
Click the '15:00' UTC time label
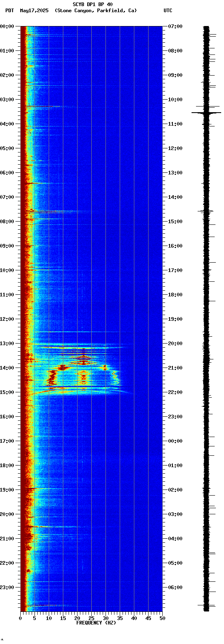(x=175, y=222)
